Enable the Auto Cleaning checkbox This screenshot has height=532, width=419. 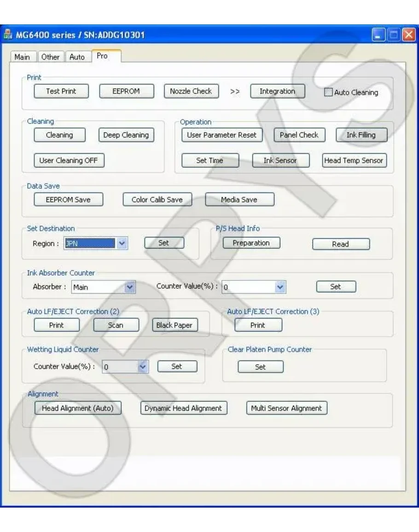click(328, 92)
